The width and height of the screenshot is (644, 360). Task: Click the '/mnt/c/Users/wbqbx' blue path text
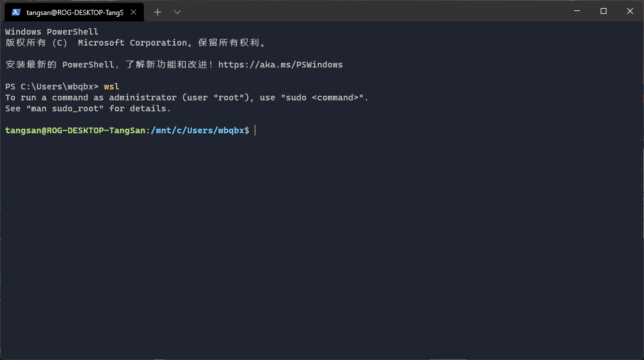198,130
